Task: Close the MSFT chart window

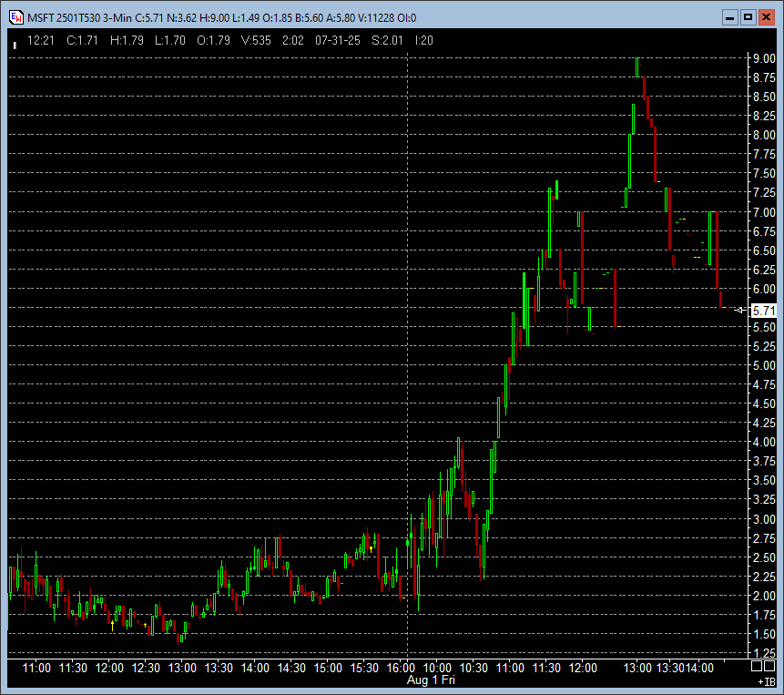Action: (766, 18)
